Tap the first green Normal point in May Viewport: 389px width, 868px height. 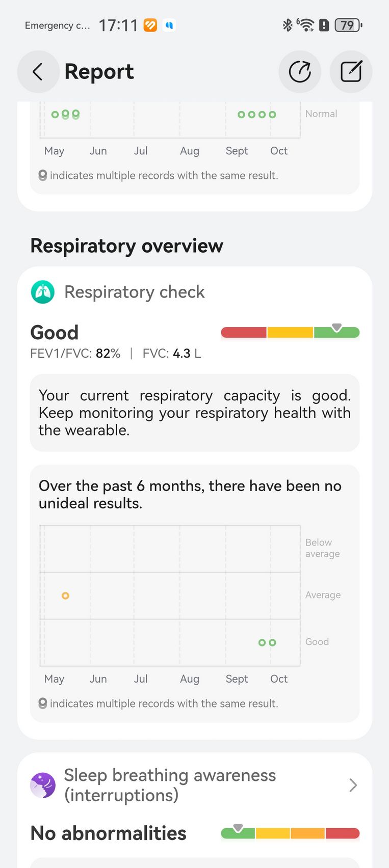click(x=55, y=115)
